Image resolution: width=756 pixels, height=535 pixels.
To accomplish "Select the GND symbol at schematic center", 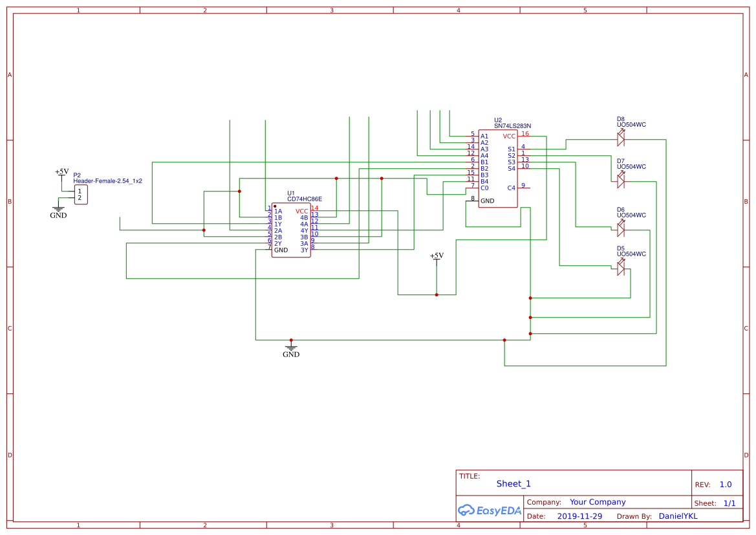I will point(292,348).
